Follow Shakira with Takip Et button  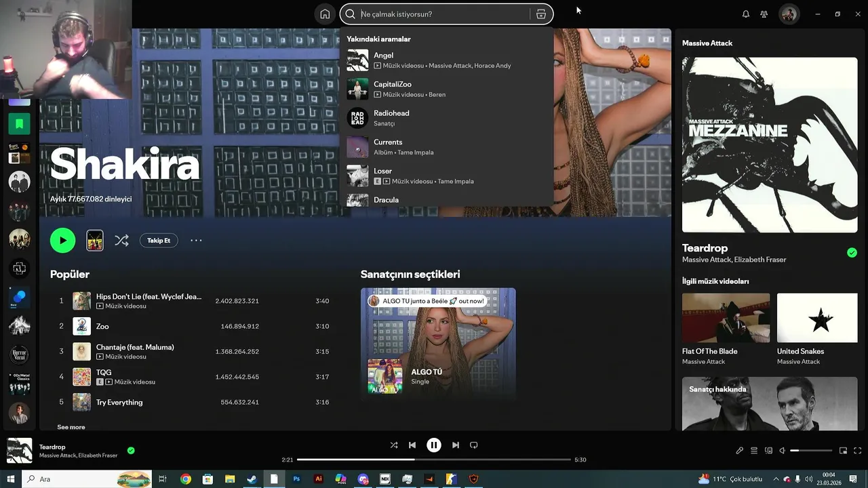(x=159, y=240)
